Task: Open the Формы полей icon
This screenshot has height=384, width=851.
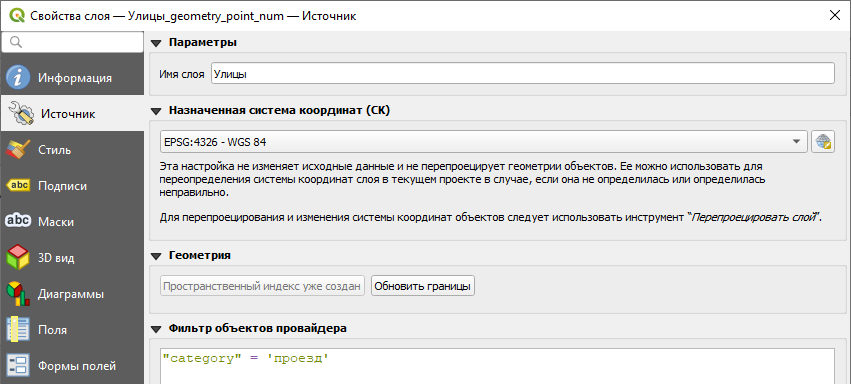Action: (18, 366)
